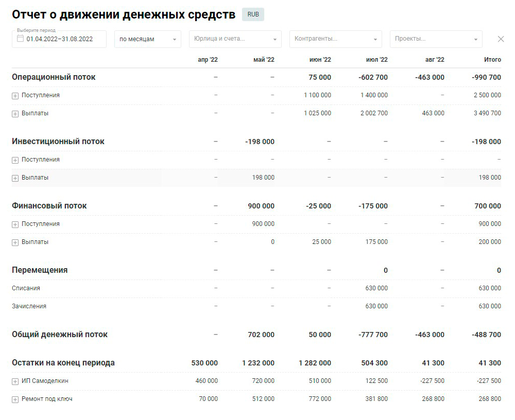
Task: Expand Выплаты under Инвестиционный поток
Action: pyautogui.click(x=15, y=178)
